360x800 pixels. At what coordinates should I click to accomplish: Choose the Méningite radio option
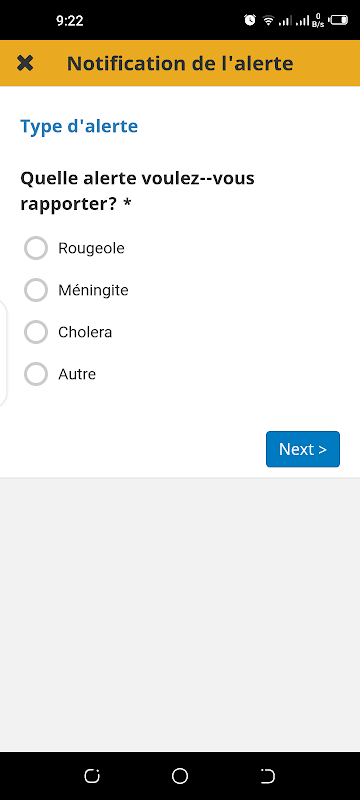coord(36,290)
